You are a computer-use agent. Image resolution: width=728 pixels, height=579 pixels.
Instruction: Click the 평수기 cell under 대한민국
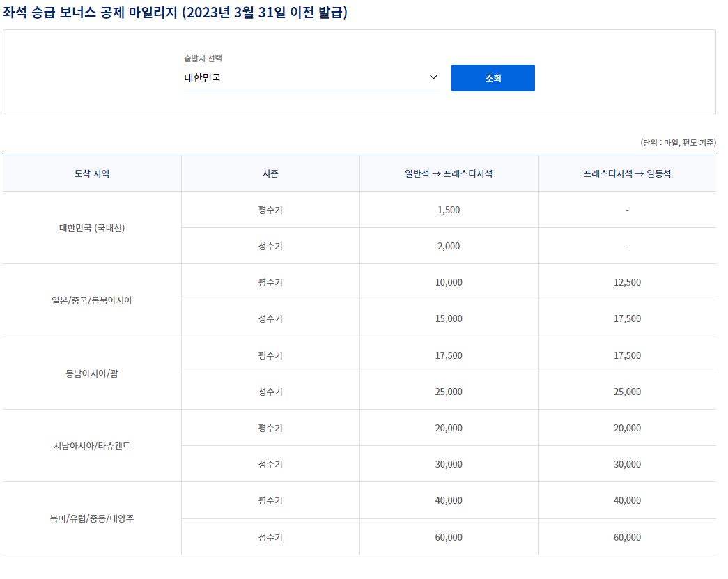tap(270, 209)
